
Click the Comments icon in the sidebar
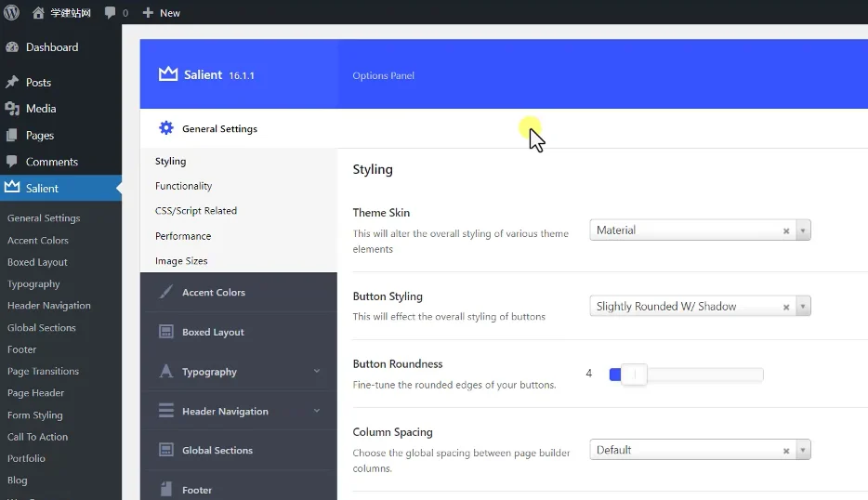point(12,161)
